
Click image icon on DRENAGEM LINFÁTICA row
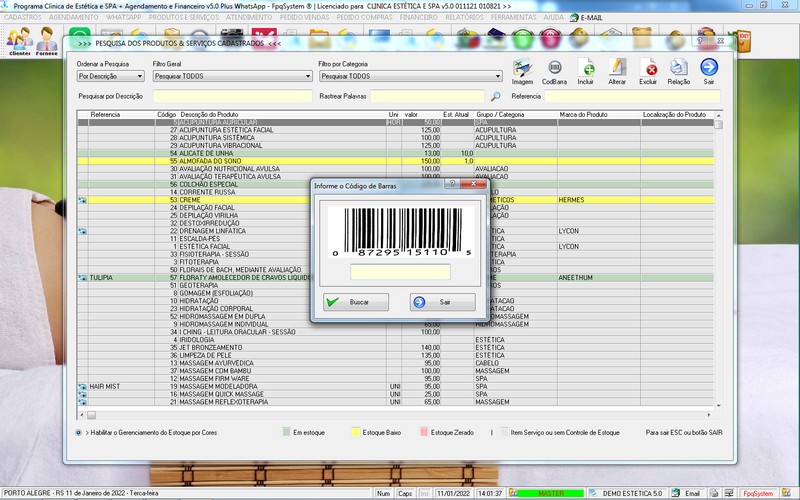click(x=82, y=231)
